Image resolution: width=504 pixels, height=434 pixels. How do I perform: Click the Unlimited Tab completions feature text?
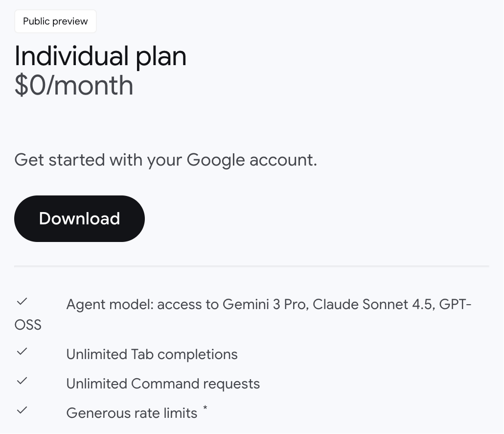point(152,355)
